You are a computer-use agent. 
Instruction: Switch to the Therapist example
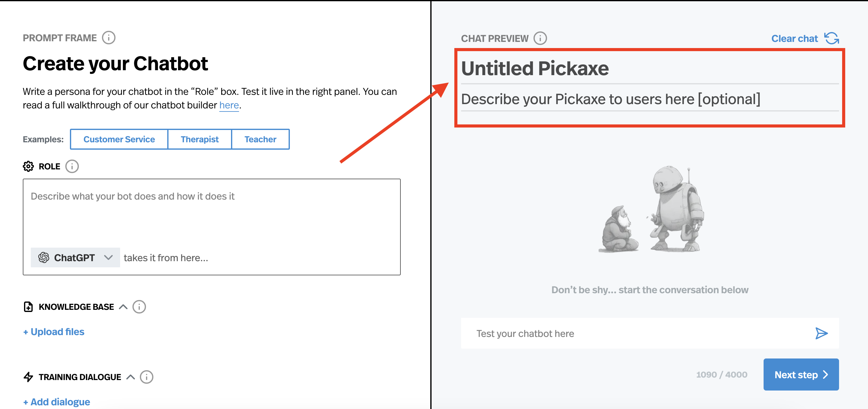[x=199, y=139]
